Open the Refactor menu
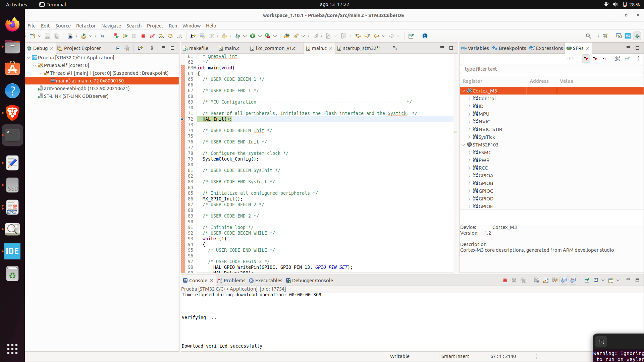644x362 pixels. tap(86, 26)
